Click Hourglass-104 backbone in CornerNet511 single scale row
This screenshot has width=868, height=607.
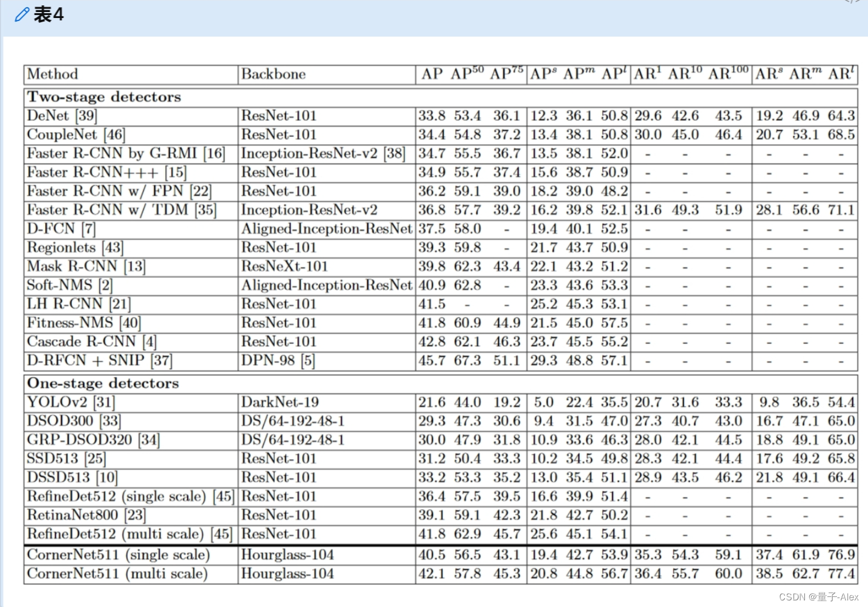[x=288, y=555]
